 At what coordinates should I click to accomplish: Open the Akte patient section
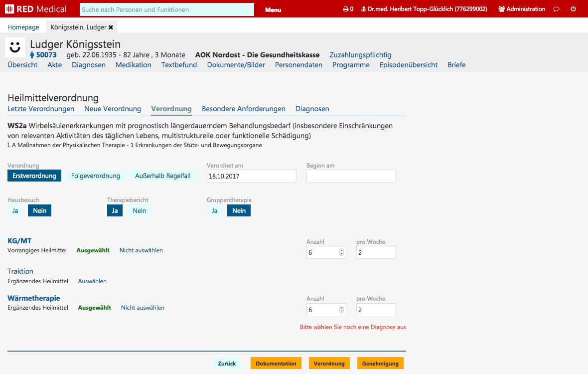tap(54, 65)
